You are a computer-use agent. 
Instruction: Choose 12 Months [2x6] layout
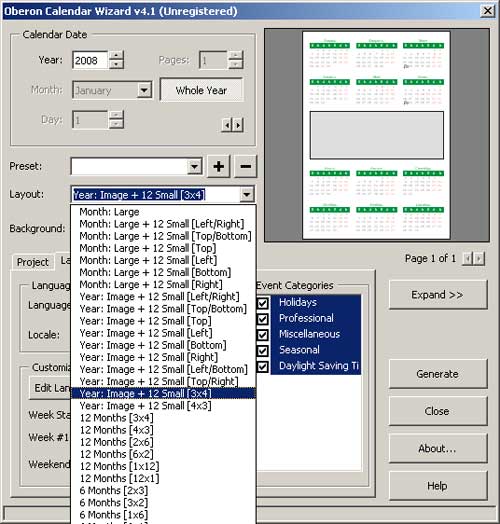pos(163,442)
